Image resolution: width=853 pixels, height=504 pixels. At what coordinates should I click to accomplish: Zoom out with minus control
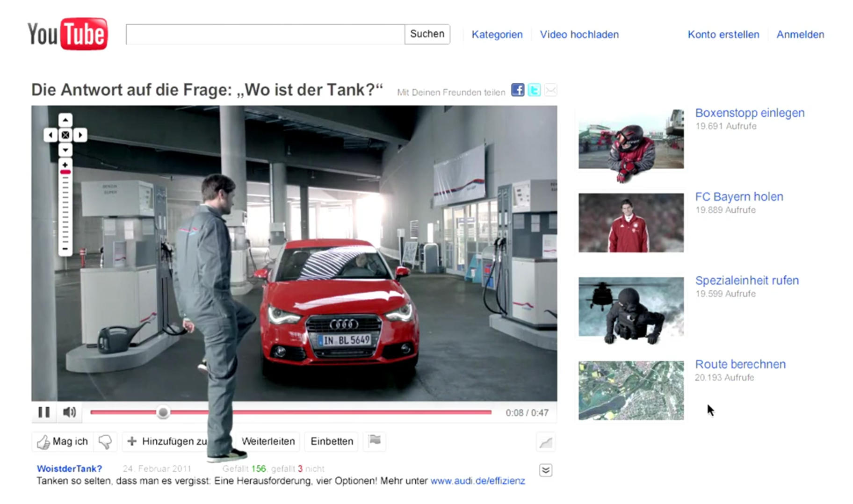pos(65,249)
